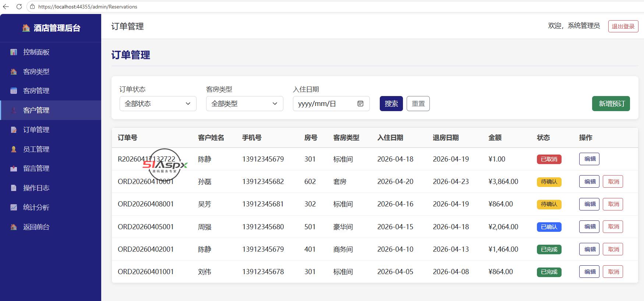Open the calendar picker icon in 入住日期
Screen dimensions: 644x301
[361, 104]
